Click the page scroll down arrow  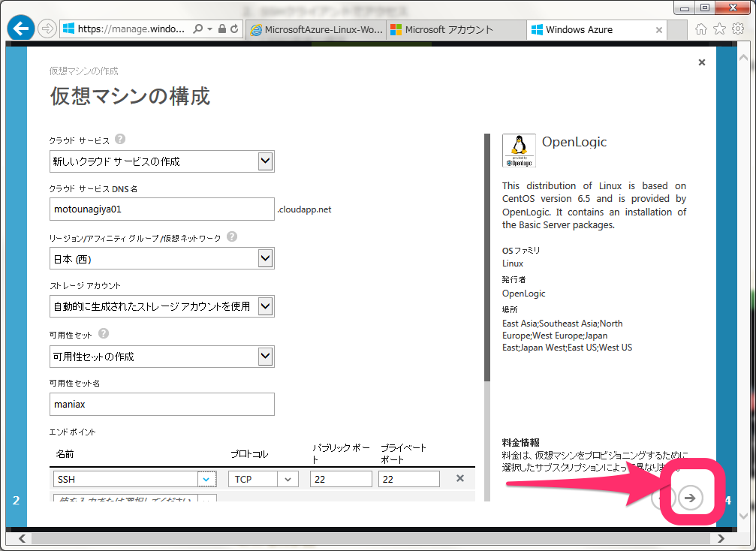pyautogui.click(x=743, y=515)
